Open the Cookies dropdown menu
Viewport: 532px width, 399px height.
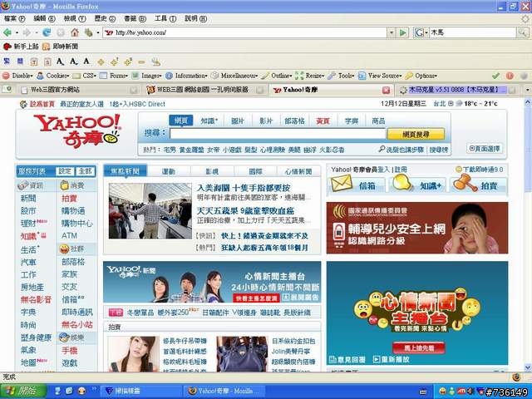tap(53, 76)
